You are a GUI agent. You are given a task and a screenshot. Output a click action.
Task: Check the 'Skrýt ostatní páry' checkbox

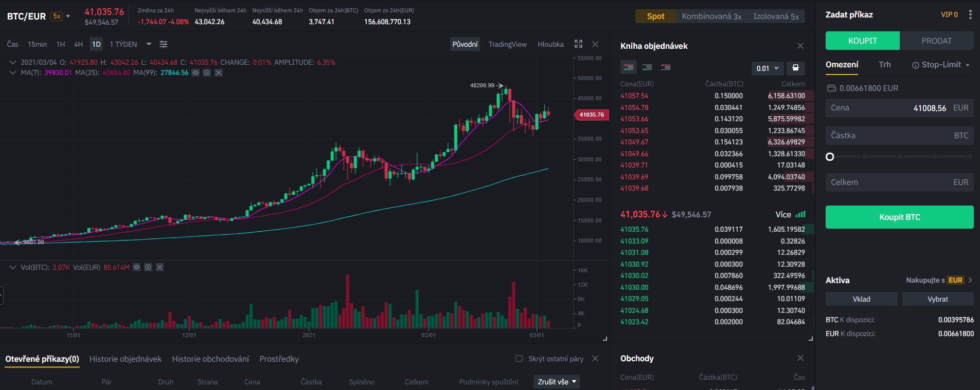pyautogui.click(x=519, y=359)
